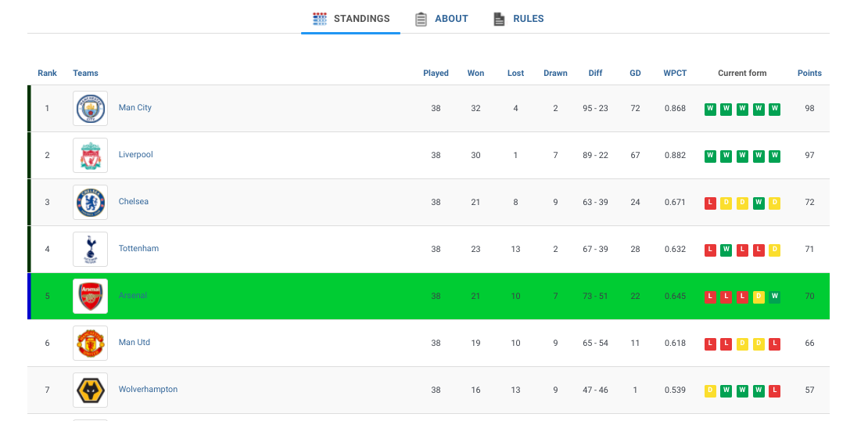Click the Arsenal club crest
This screenshot has width=868, height=421.
coord(90,296)
